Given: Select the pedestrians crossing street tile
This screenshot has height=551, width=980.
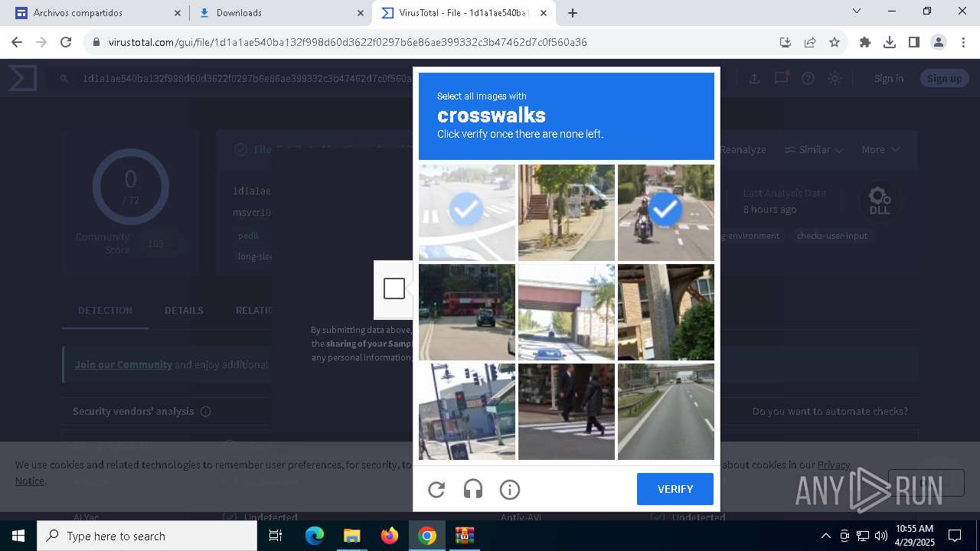Looking at the screenshot, I should pyautogui.click(x=567, y=412).
